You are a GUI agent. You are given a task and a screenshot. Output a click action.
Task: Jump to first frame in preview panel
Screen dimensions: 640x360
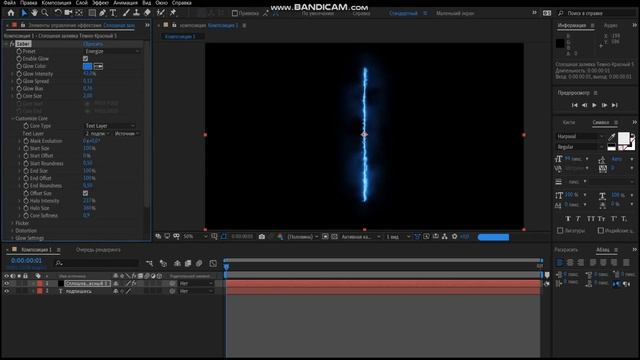574,105
